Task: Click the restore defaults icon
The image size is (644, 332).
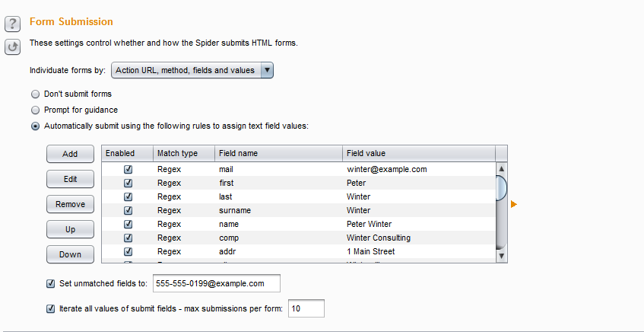Action: tap(12, 47)
